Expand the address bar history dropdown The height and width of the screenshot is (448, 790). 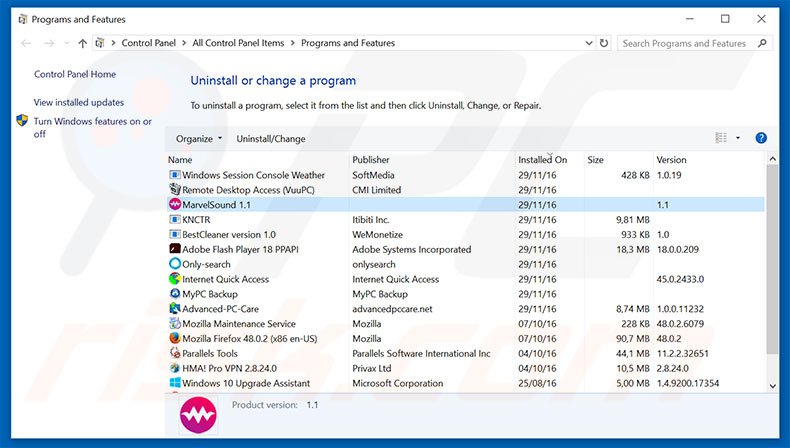point(588,43)
